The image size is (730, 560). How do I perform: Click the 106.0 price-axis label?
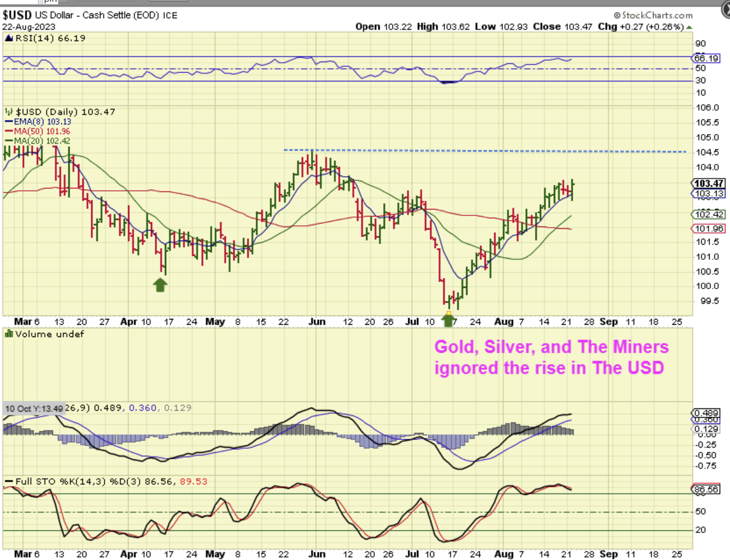point(707,108)
